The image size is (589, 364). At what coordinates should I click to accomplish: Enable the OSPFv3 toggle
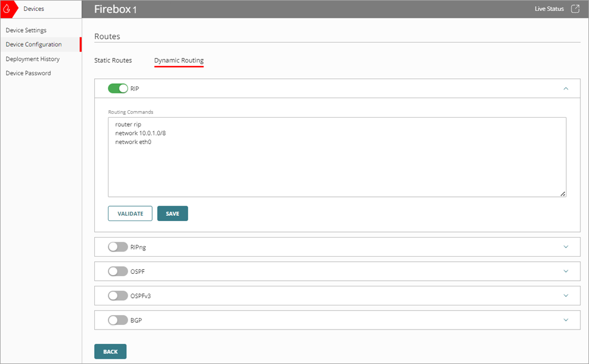pyautogui.click(x=118, y=295)
